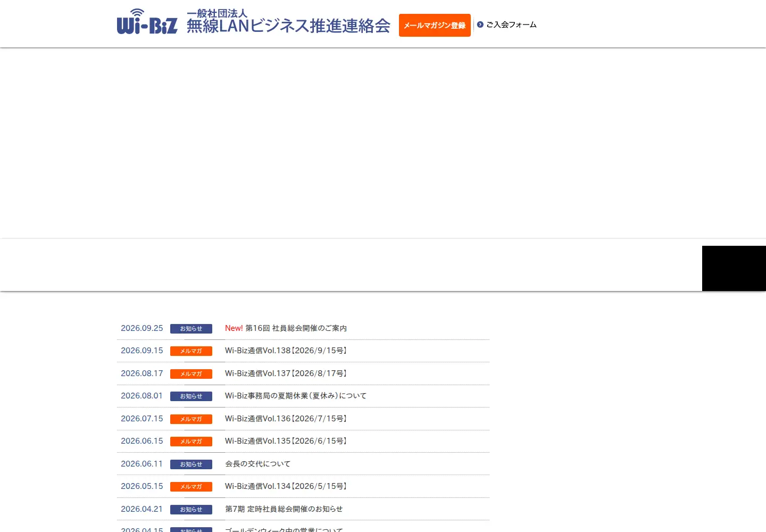Click the メルマガ badge in the 2026.05.15 row
The height and width of the screenshot is (532, 766).
coord(191,487)
